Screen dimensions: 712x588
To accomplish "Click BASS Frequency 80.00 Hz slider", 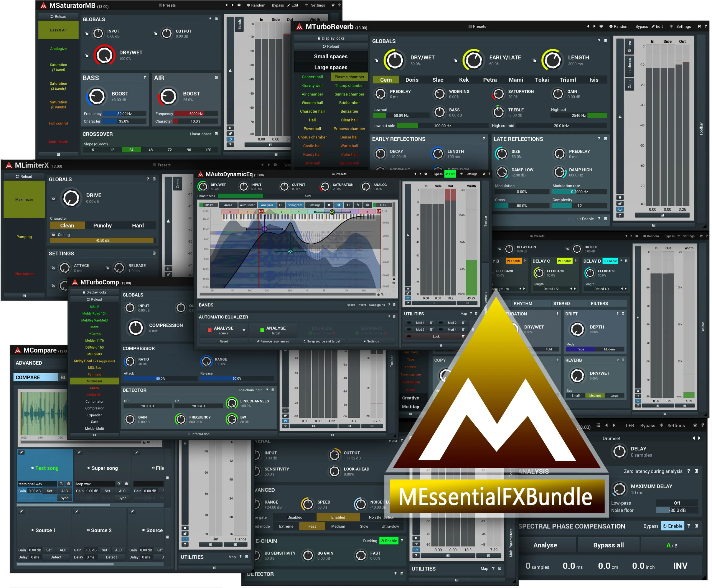I will 124,114.
